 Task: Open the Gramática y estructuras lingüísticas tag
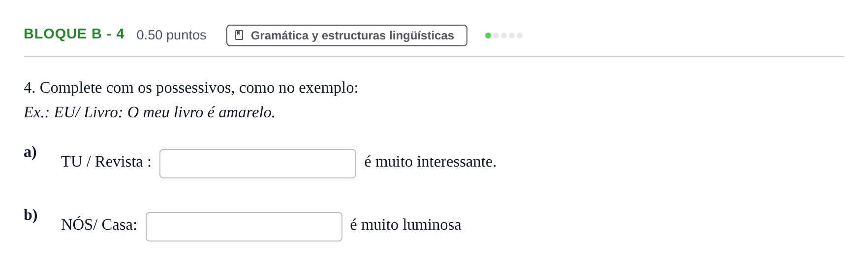[346, 35]
